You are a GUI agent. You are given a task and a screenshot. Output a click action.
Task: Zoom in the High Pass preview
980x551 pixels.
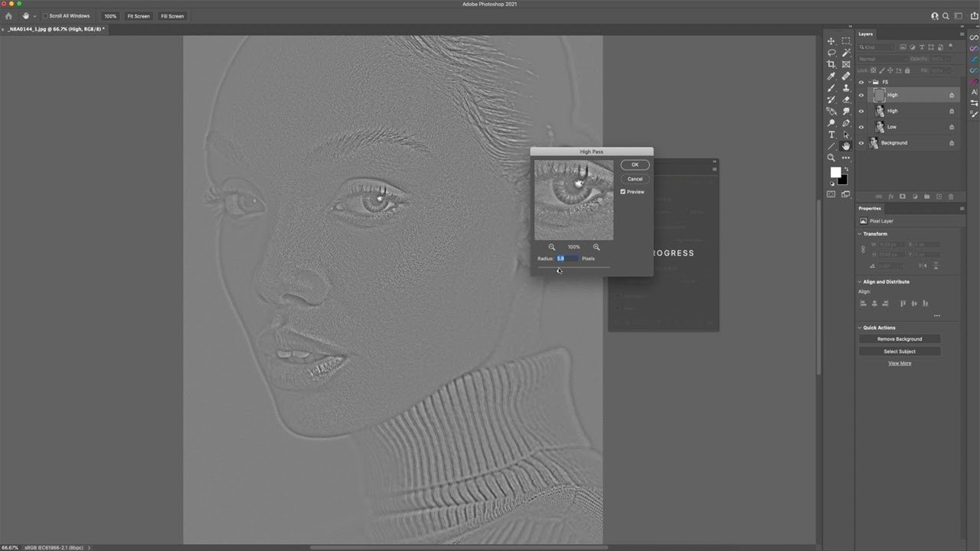pos(596,247)
